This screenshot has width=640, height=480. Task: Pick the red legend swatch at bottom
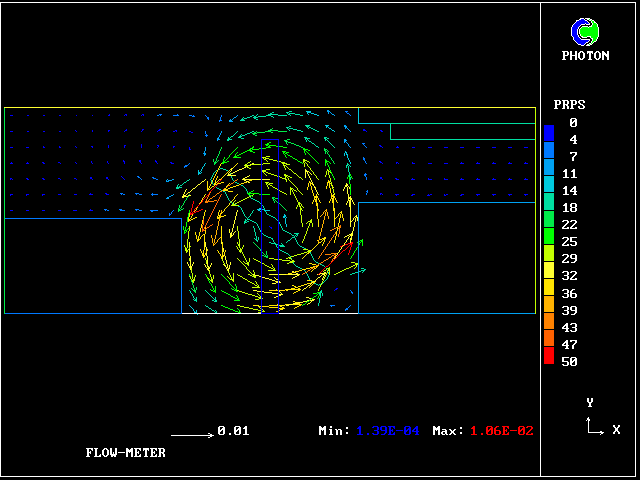(548, 356)
